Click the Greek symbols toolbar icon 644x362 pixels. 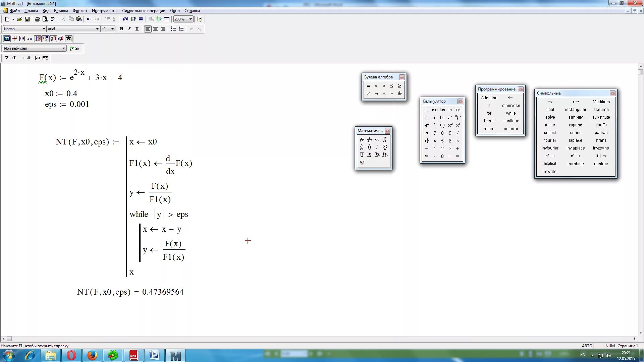[61, 39]
